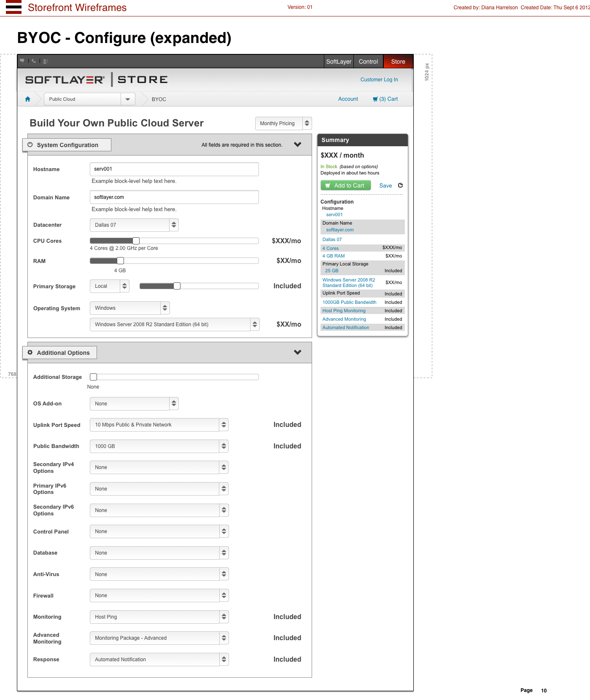Click the BYOC breadcrumb item
The height and width of the screenshot is (700, 590).
[159, 99]
